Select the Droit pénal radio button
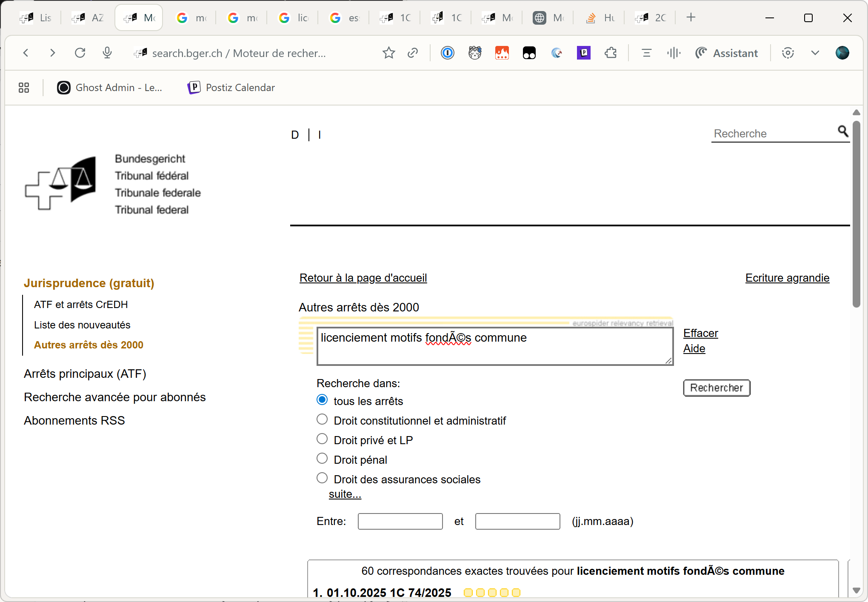 (322, 459)
